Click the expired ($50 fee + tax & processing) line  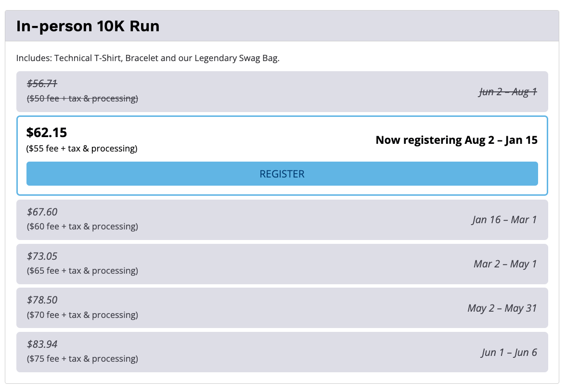pyautogui.click(x=82, y=99)
